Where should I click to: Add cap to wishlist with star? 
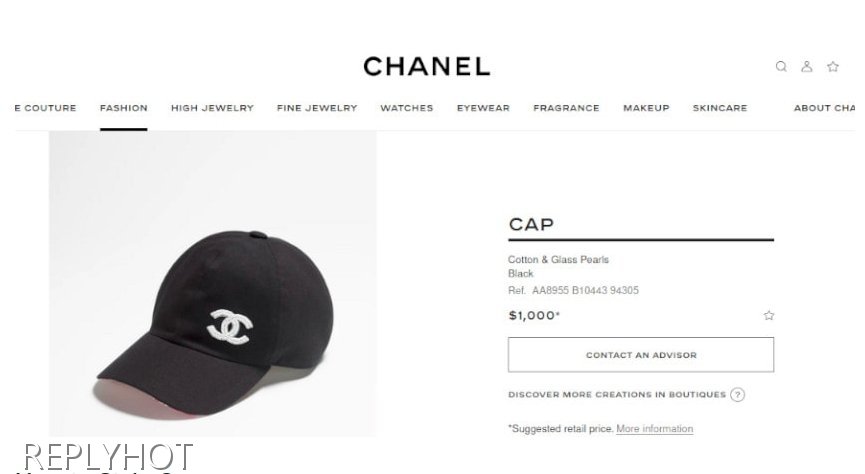coord(768,316)
